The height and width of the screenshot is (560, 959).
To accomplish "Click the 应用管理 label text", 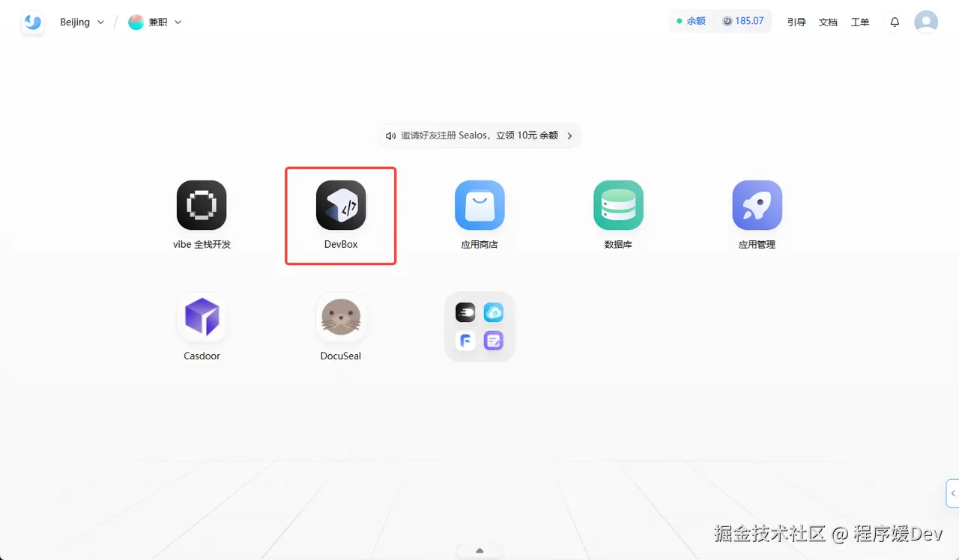I will pos(757,244).
